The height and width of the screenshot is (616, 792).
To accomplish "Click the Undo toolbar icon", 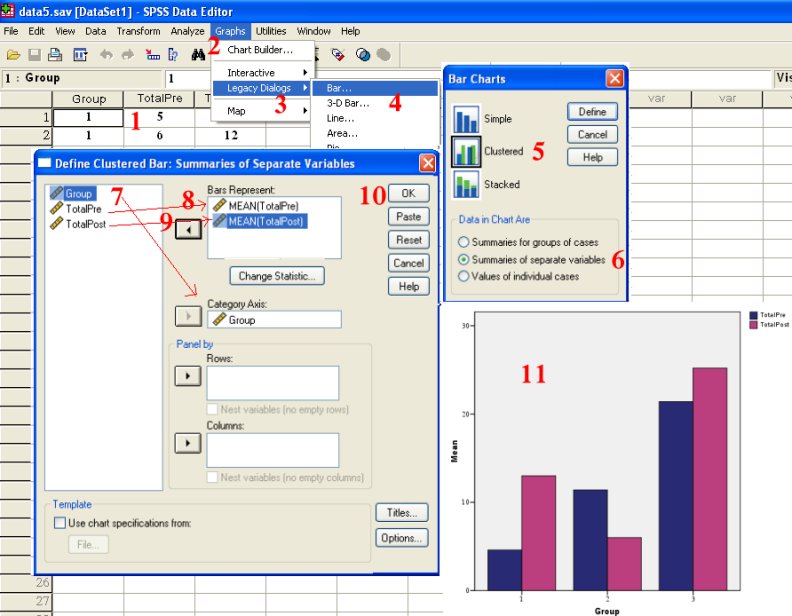I will (x=106, y=55).
